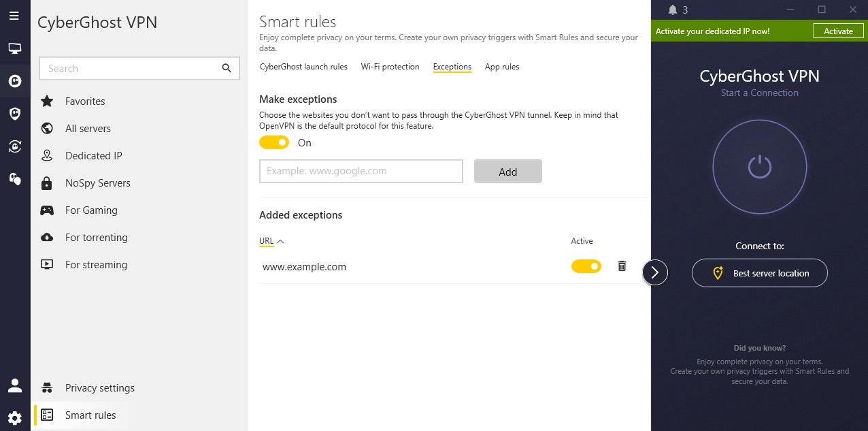Image resolution: width=868 pixels, height=431 pixels.
Task: Click Activate dedicated IP button
Action: point(838,31)
